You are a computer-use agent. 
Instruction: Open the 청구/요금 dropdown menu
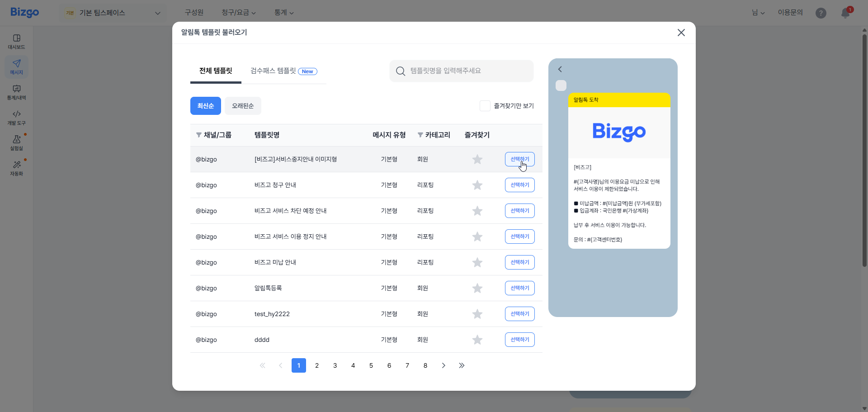click(x=238, y=12)
